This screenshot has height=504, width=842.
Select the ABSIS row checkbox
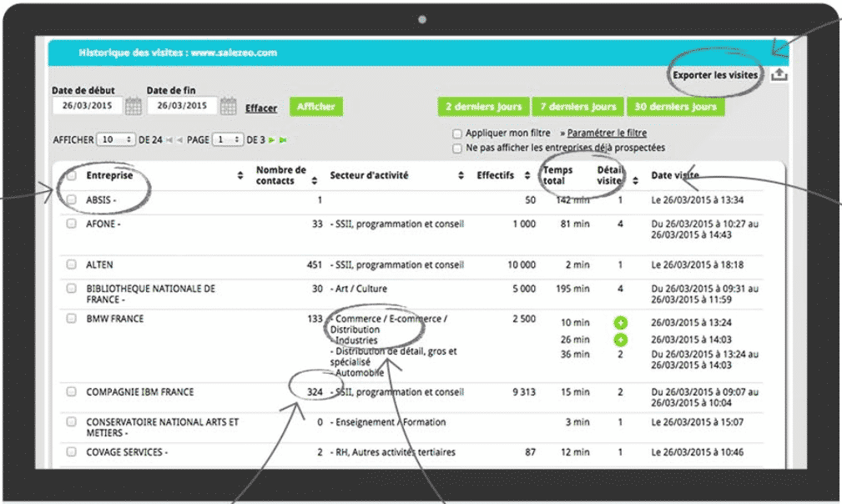72,199
